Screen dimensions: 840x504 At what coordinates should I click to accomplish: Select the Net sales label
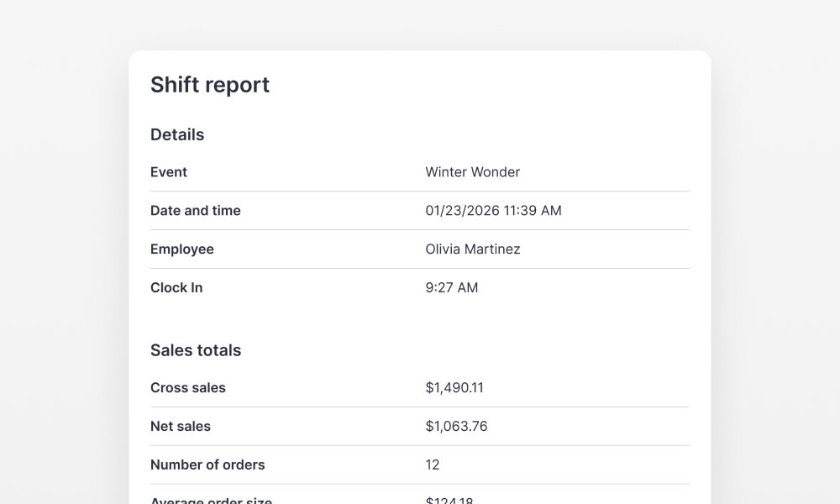(x=181, y=426)
